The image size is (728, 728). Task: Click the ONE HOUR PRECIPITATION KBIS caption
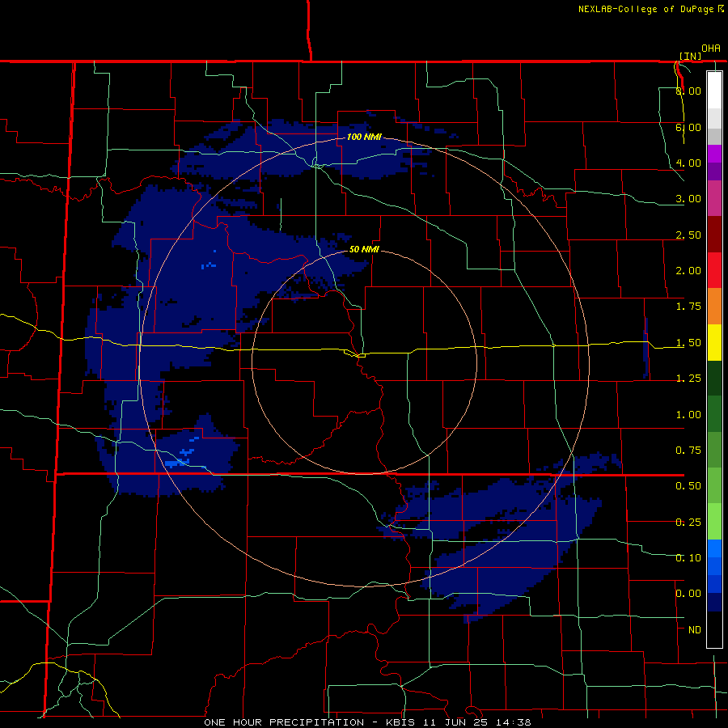(x=367, y=722)
